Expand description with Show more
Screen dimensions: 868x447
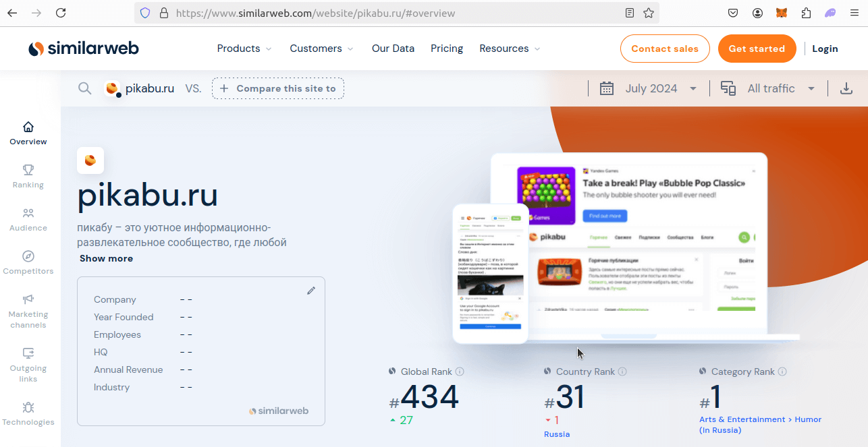[x=106, y=258]
